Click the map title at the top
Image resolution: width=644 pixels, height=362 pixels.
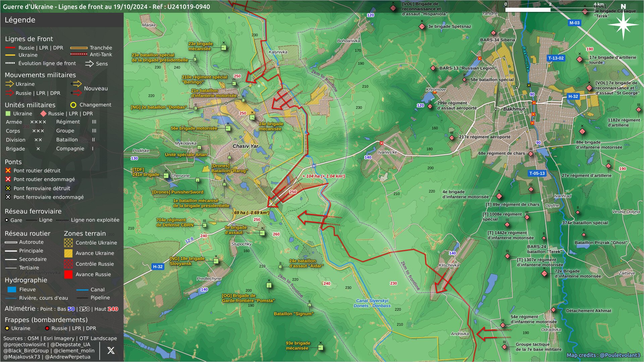tap(106, 7)
